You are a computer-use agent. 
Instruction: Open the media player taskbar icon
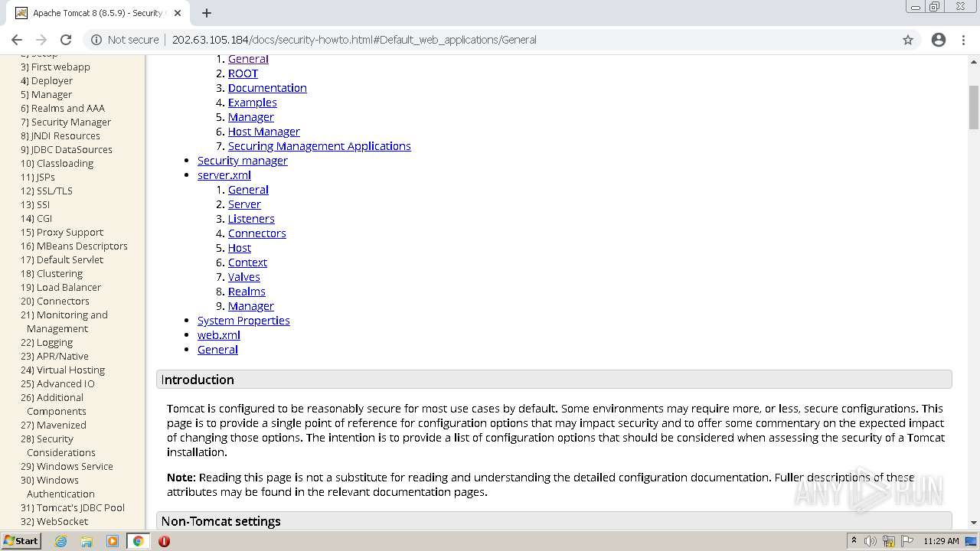[x=113, y=541]
